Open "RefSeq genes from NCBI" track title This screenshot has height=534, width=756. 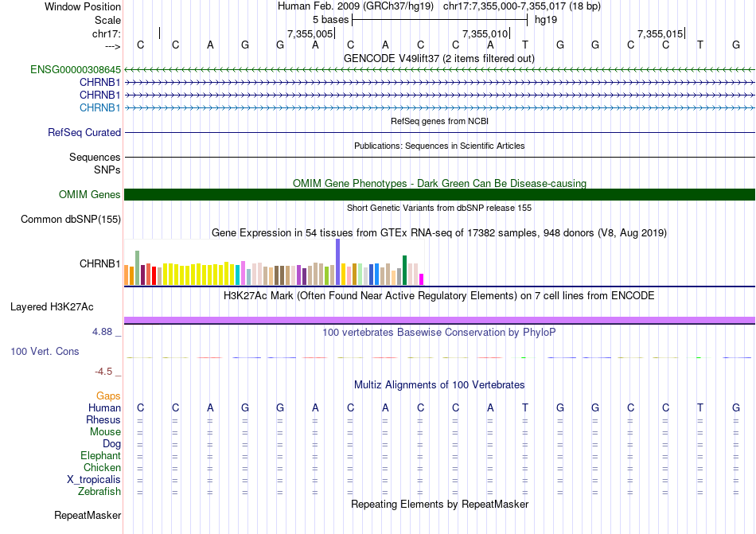pyautogui.click(x=439, y=121)
